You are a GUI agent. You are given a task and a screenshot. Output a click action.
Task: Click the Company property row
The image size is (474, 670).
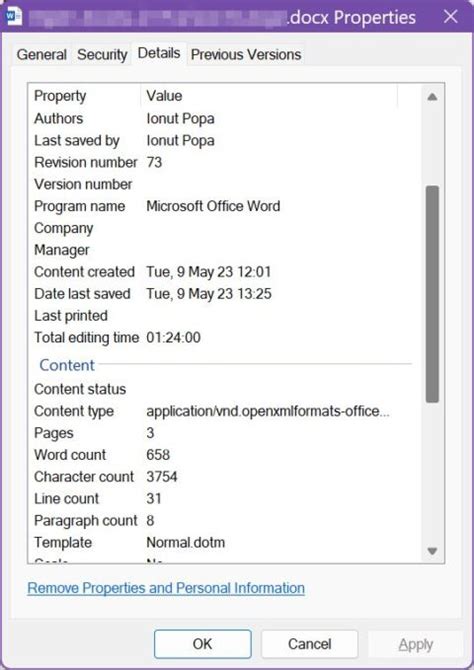coord(224,228)
